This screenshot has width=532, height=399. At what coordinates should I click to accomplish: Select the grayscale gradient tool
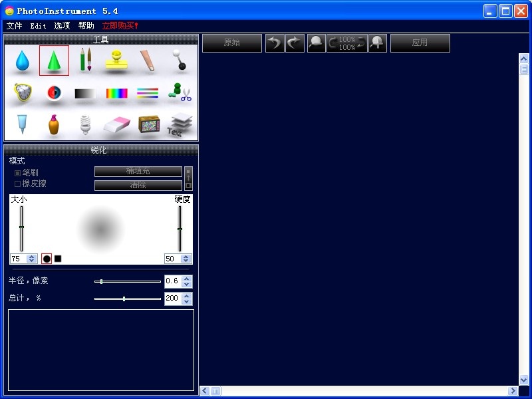85,93
